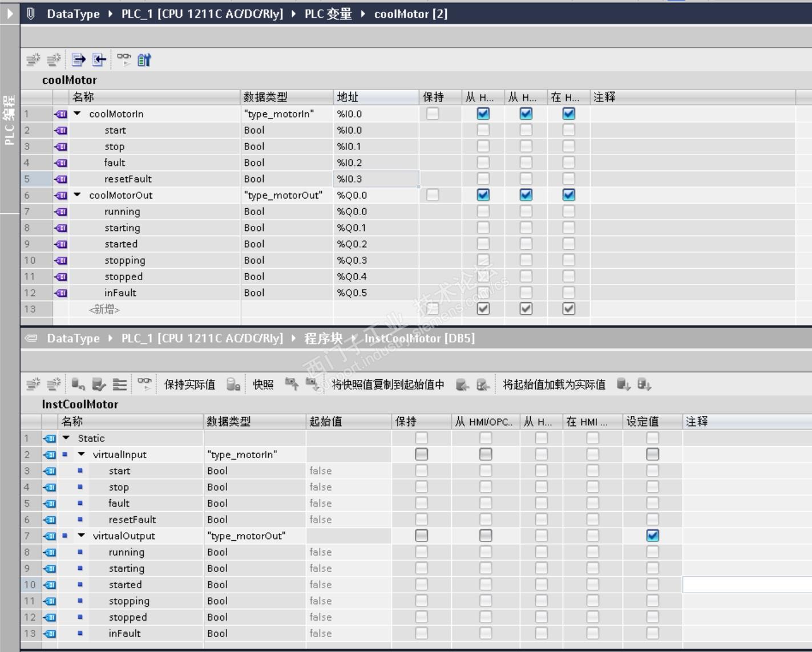Click the list-lines expand mode icon
The height and width of the screenshot is (652, 812).
point(120,384)
